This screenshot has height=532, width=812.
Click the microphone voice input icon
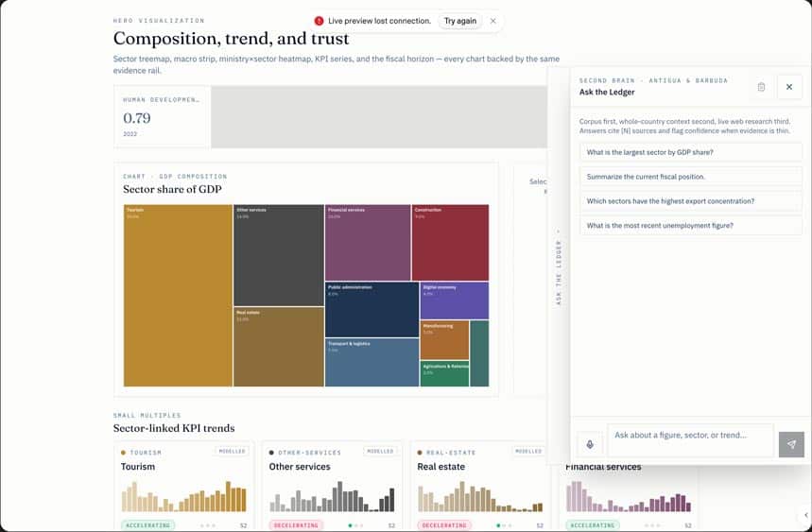tap(590, 444)
